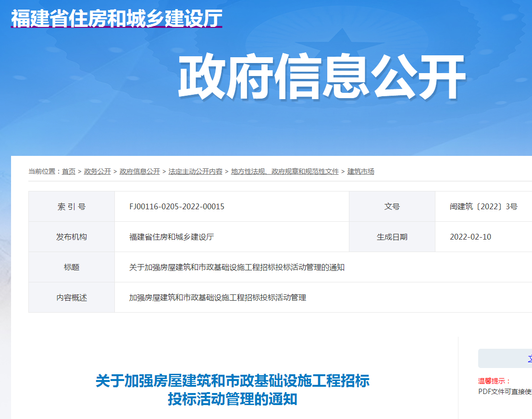Select document number 闽建筑〔2022〕3号
The image size is (532, 419).
483,206
